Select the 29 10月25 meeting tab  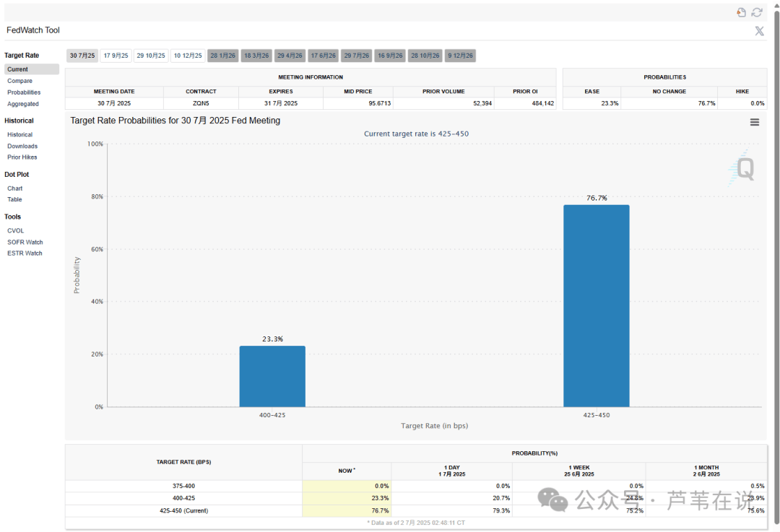point(151,56)
